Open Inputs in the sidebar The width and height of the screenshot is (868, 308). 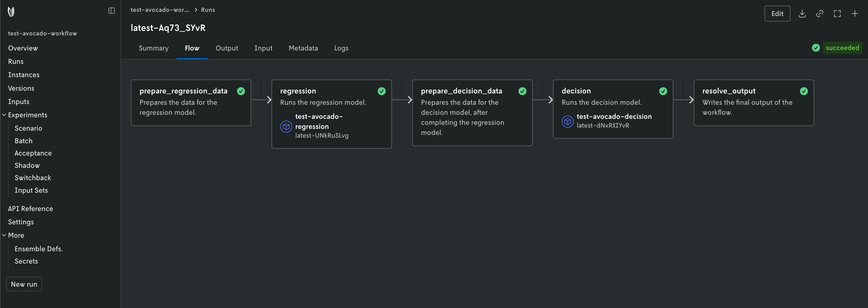coord(19,102)
